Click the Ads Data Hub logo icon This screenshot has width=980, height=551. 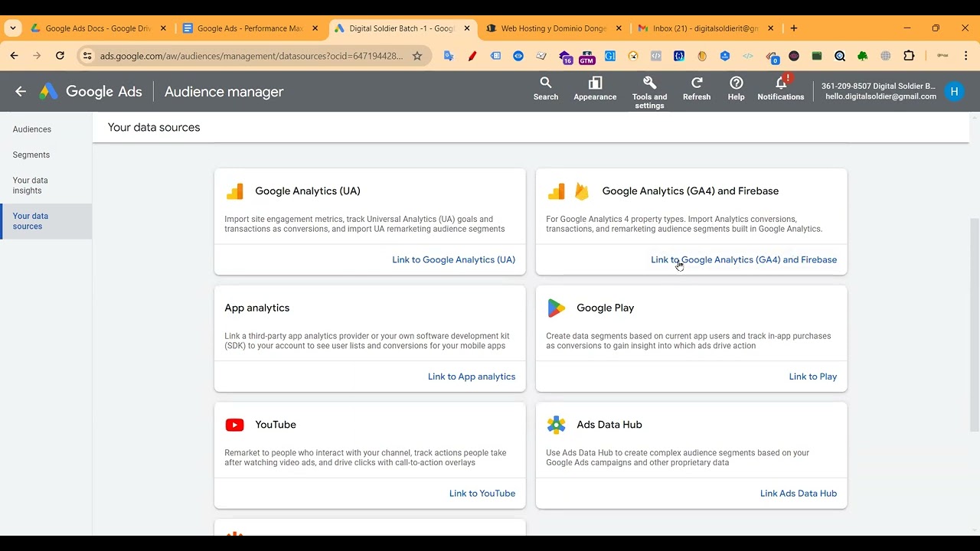(x=556, y=425)
